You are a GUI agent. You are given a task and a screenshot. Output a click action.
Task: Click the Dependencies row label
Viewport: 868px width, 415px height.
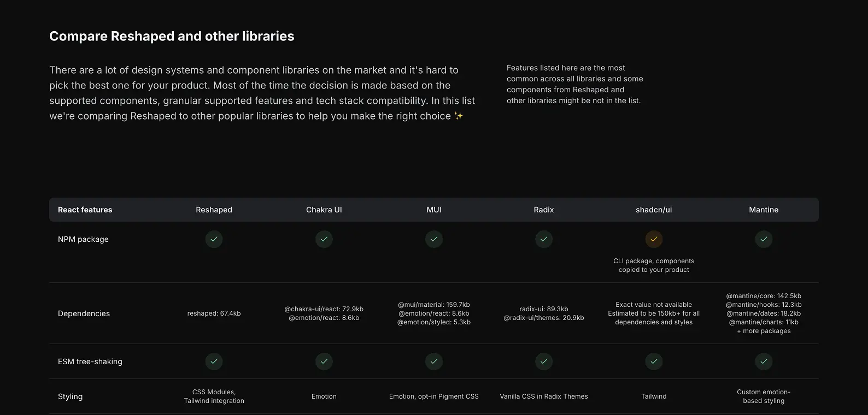coord(84,313)
